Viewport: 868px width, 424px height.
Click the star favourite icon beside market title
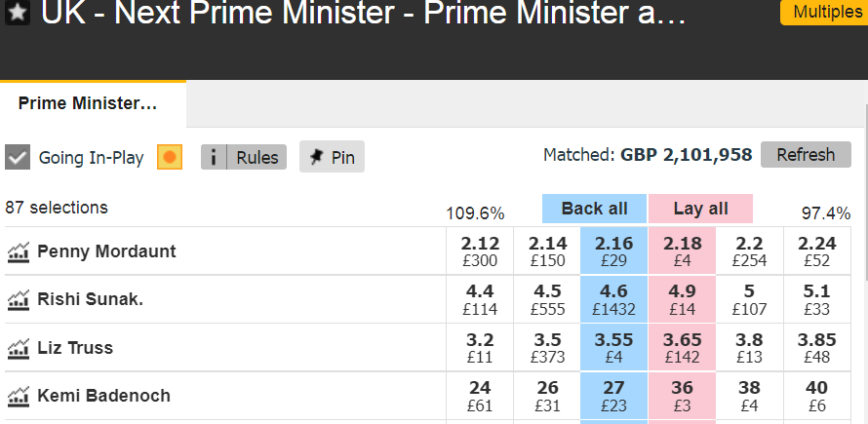tap(18, 13)
